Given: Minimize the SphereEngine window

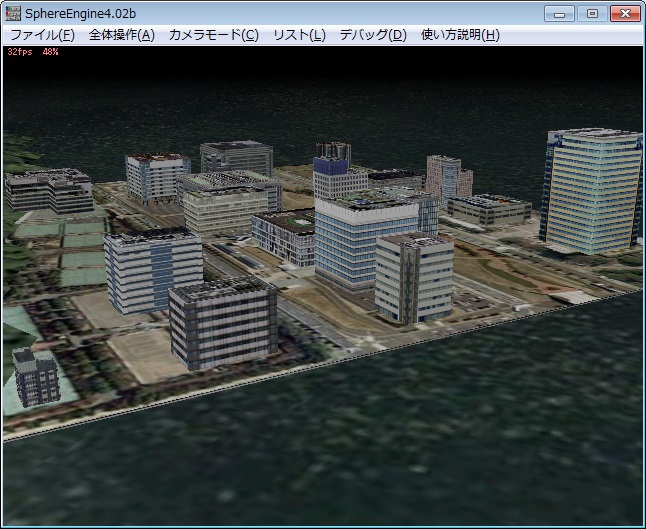Looking at the screenshot, I should click(x=562, y=13).
